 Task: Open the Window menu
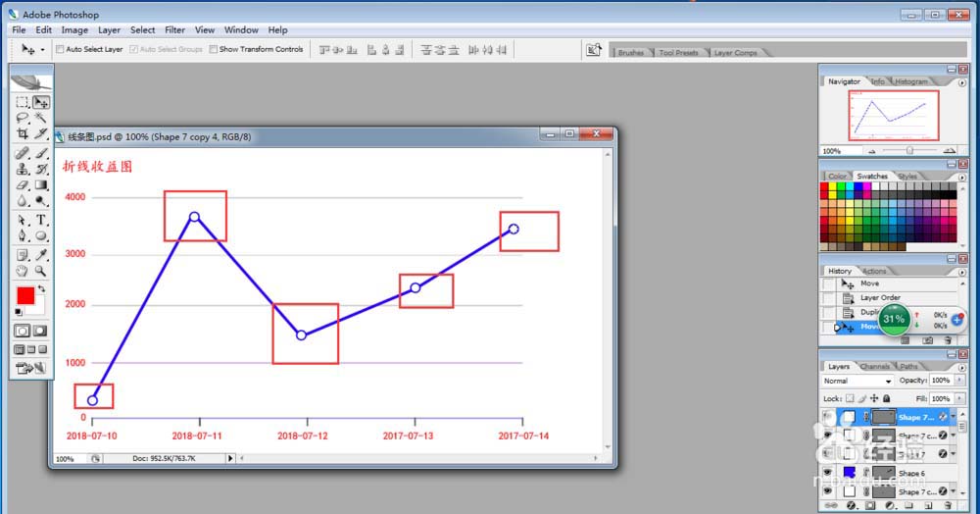pos(241,30)
